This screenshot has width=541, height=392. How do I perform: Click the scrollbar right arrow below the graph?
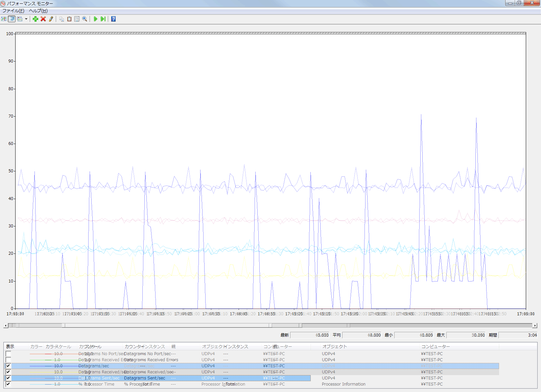(535, 325)
